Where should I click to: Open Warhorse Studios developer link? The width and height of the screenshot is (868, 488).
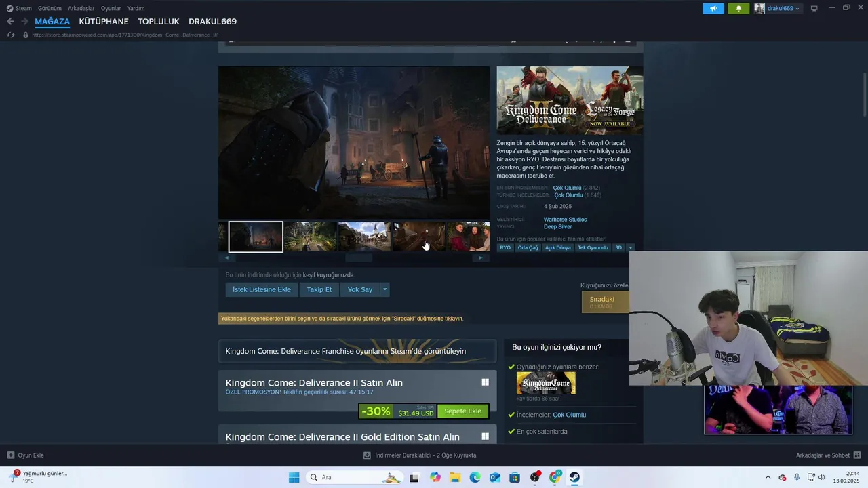565,220
